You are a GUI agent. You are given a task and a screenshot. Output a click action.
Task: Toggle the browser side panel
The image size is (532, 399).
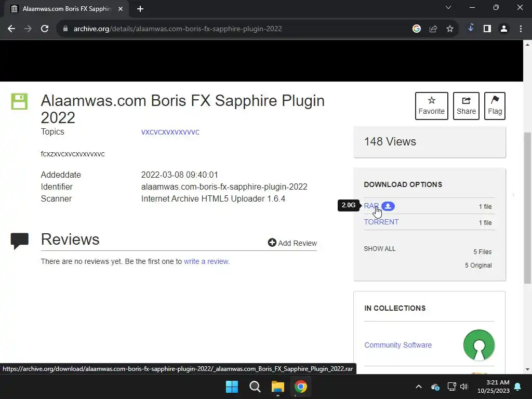487,29
